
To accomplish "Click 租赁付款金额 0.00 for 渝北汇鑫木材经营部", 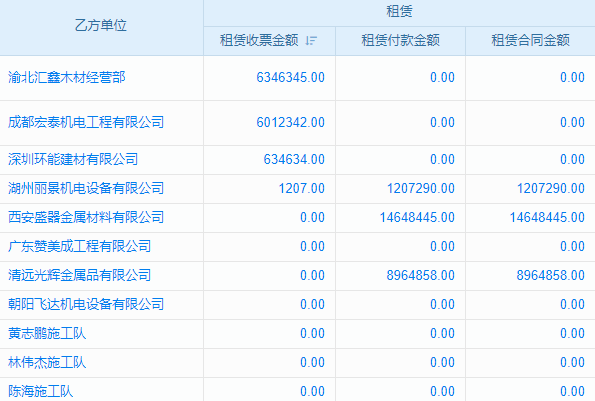I will [x=442, y=77].
